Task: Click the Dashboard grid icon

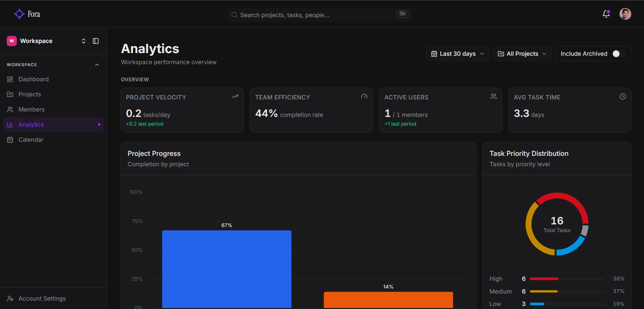Action: click(10, 79)
